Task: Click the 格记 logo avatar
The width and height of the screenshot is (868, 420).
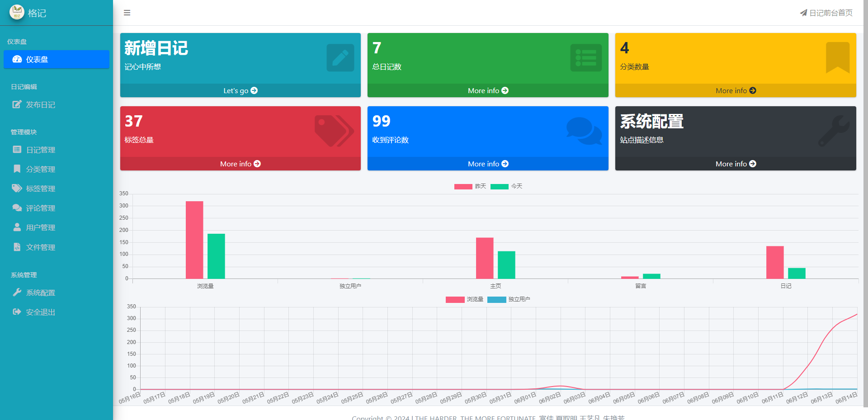Action: pos(17,12)
